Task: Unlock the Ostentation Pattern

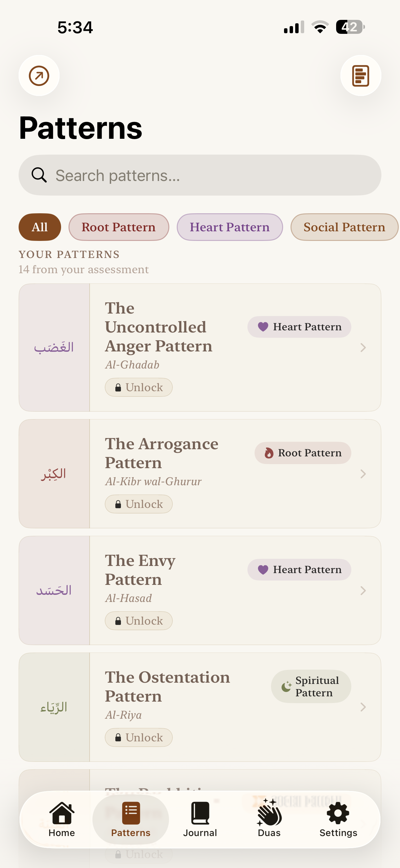Action: click(x=139, y=737)
